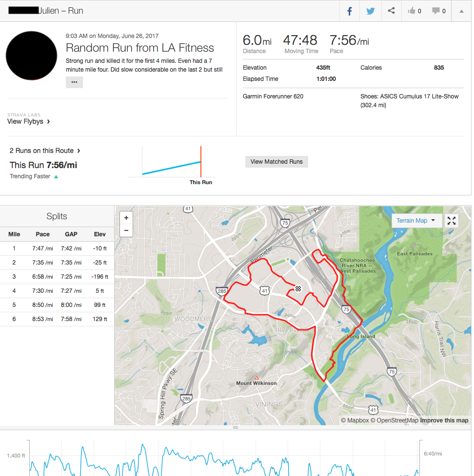Select the mile 5 split row
Screen dimensions: 474x476
[57, 305]
